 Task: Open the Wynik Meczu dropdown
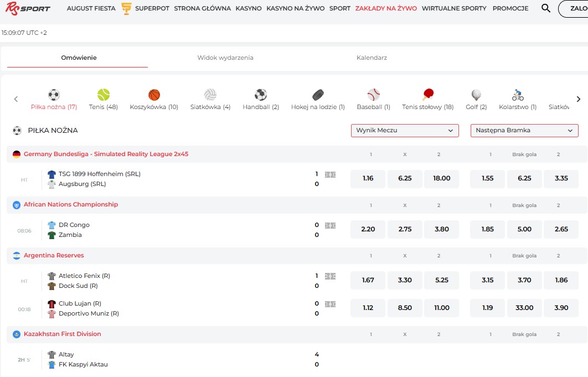(405, 131)
